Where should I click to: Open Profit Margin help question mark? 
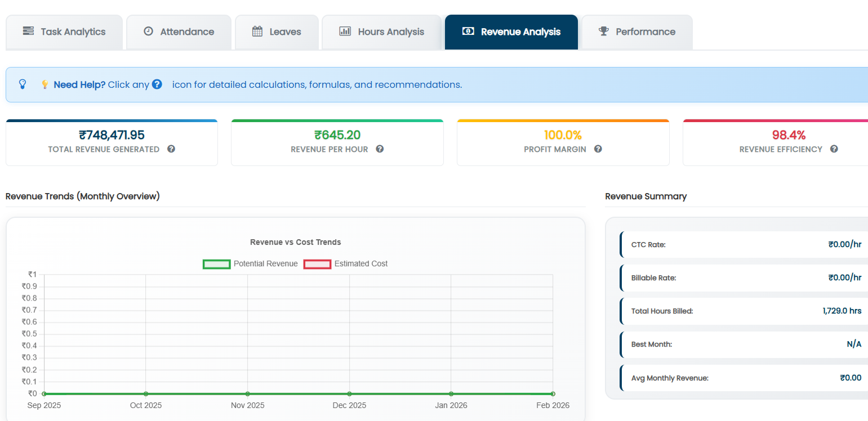pyautogui.click(x=598, y=149)
